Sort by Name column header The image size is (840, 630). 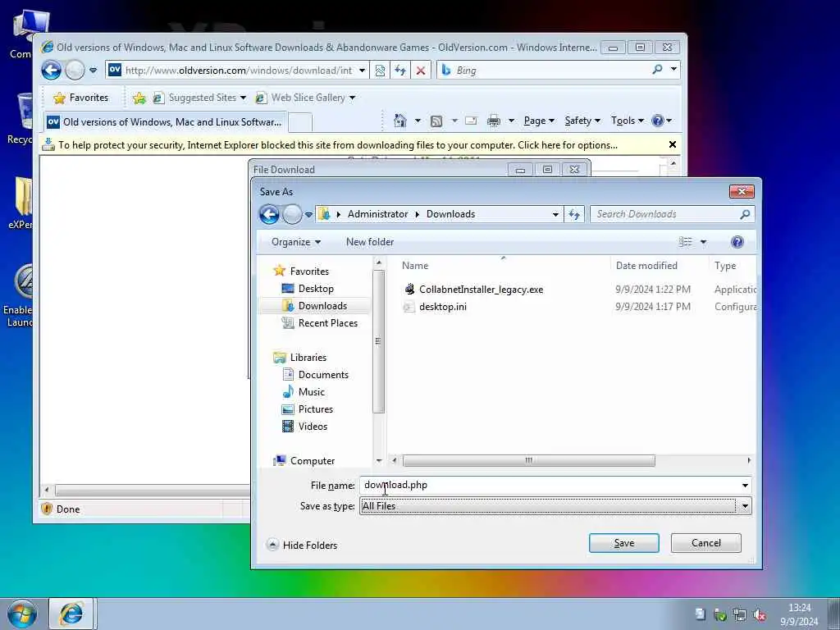[414, 266]
